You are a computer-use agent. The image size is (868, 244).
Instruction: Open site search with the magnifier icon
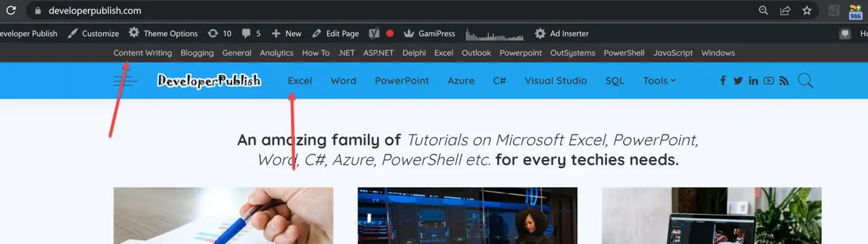[x=805, y=81]
